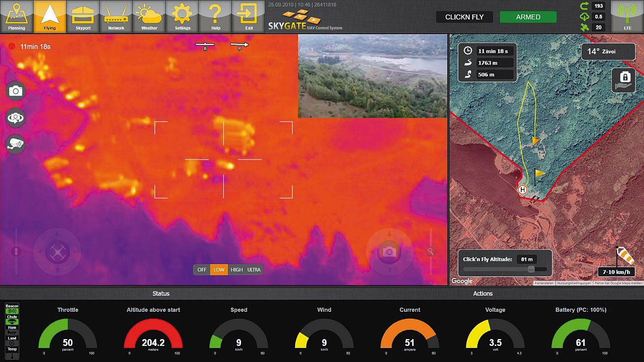The width and height of the screenshot is (644, 362).
Task: Switch thermal mode to HIGH
Action: (x=236, y=270)
